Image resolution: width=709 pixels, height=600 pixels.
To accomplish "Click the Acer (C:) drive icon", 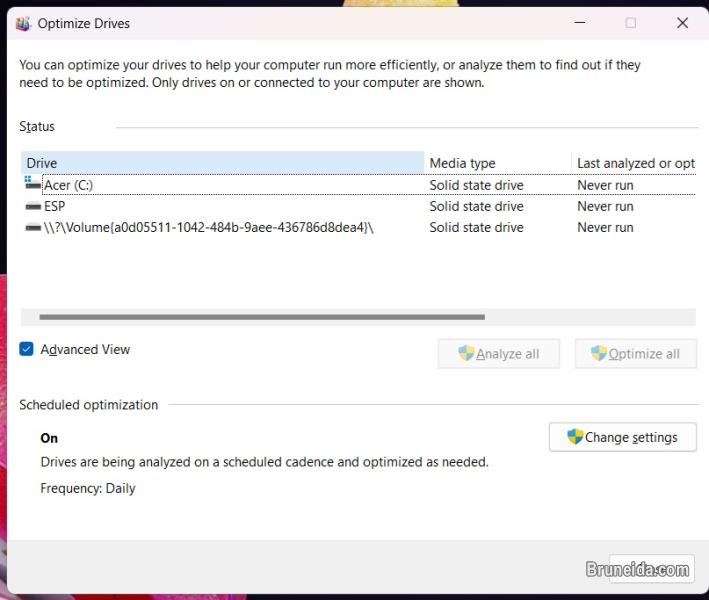I will pyautogui.click(x=33, y=185).
